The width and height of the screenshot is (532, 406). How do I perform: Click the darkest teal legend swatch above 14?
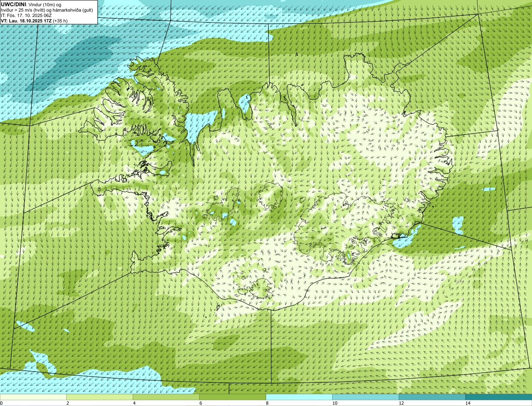click(499, 397)
